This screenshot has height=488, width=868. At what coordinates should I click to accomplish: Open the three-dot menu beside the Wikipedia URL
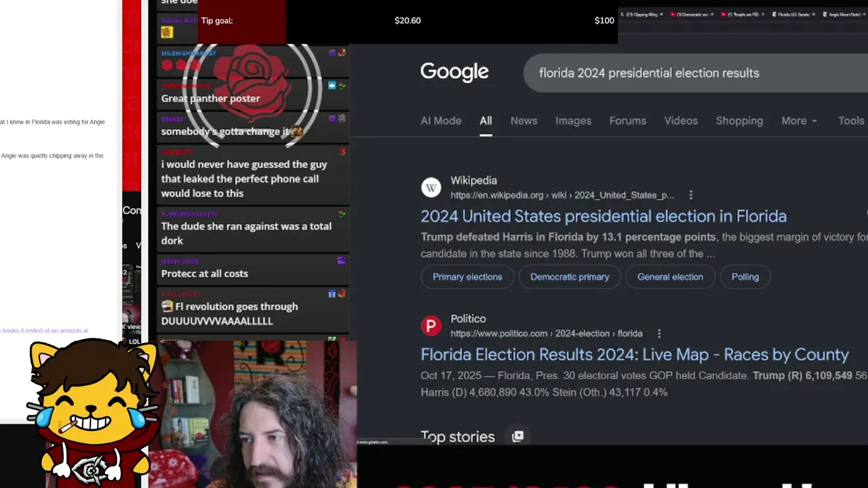(690, 195)
